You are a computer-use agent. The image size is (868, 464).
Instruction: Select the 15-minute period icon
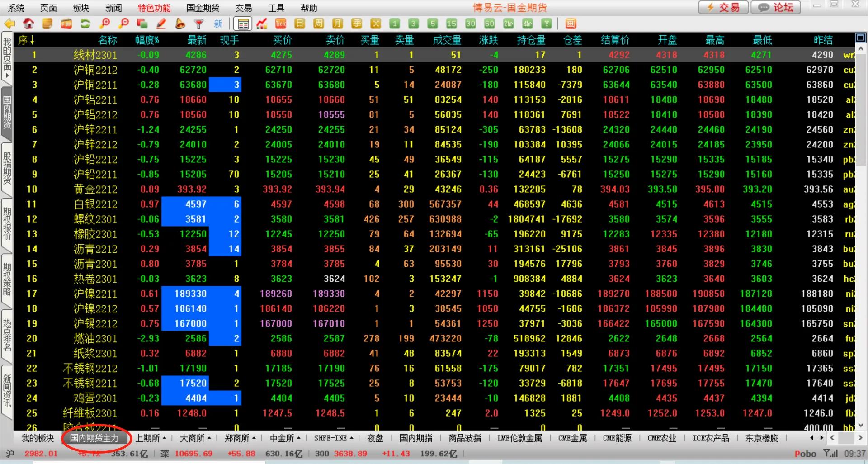click(452, 24)
